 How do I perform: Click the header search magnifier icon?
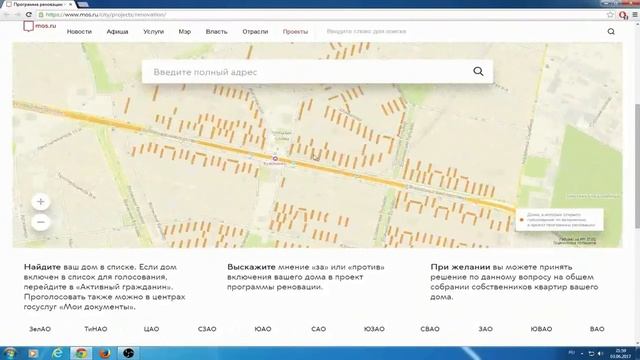click(x=611, y=31)
